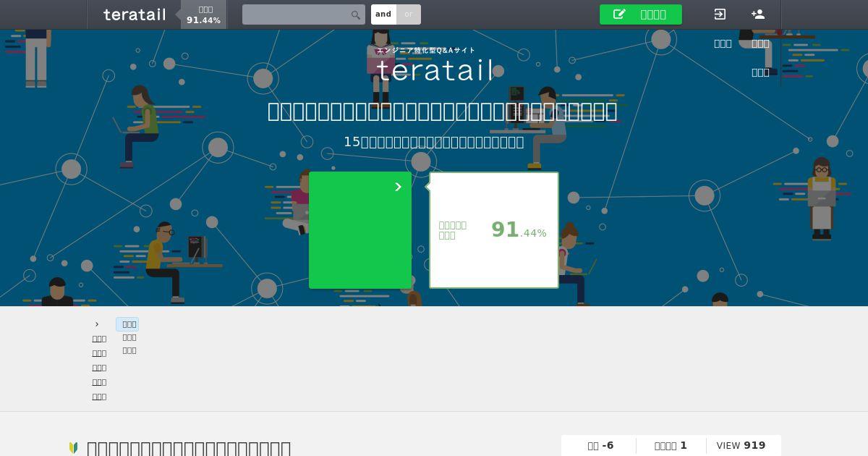
Task: Click the green pencil post-question button
Action: coord(641,14)
